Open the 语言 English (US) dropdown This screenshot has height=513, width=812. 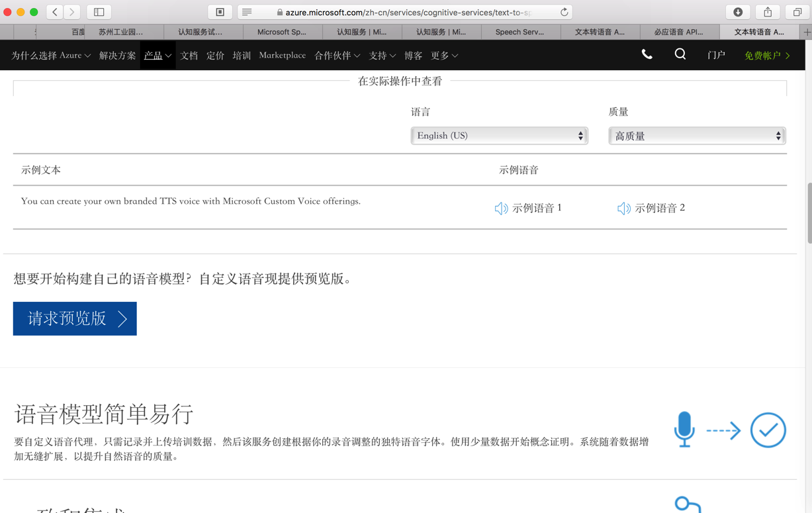500,136
